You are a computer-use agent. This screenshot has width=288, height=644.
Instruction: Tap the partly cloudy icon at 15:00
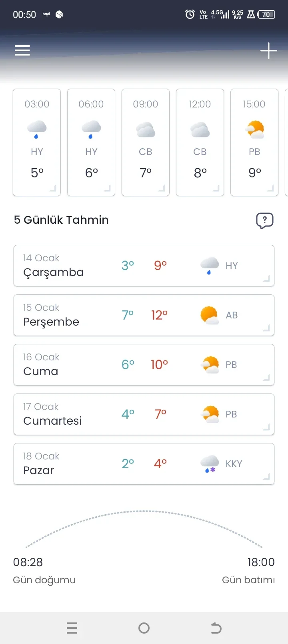(255, 129)
